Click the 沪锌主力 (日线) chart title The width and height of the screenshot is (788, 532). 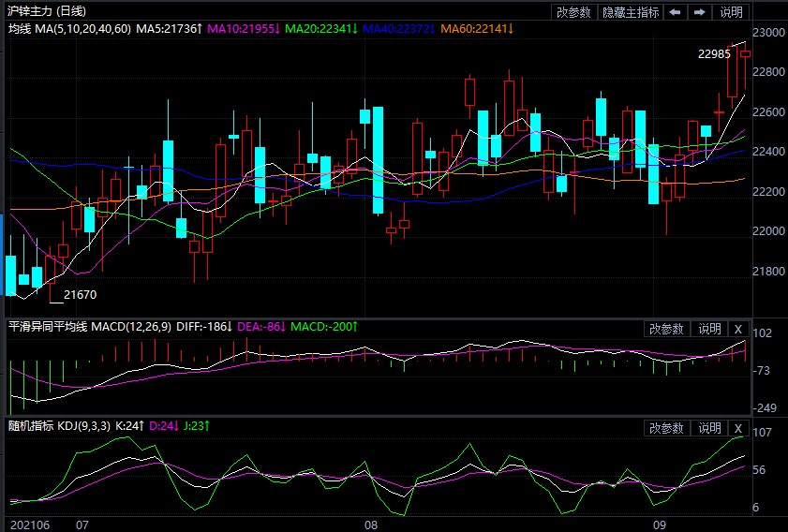coord(47,10)
